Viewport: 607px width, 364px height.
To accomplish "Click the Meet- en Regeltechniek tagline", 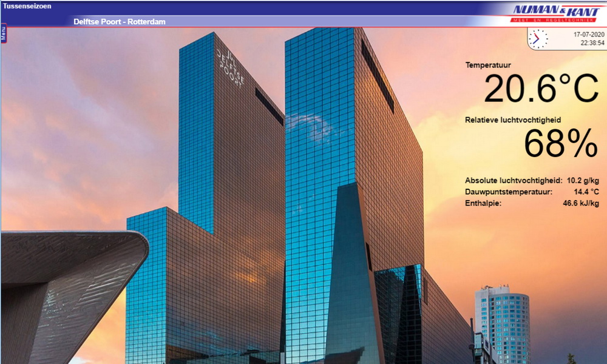I will (555, 21).
